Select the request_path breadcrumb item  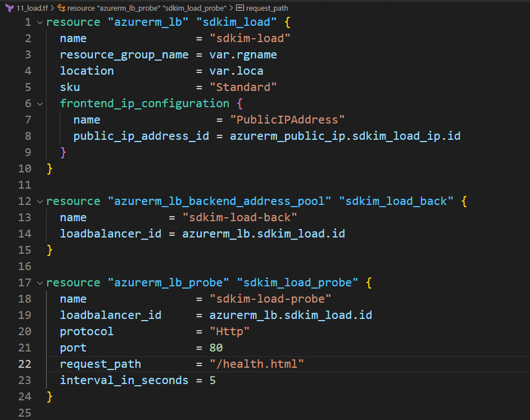[267, 8]
